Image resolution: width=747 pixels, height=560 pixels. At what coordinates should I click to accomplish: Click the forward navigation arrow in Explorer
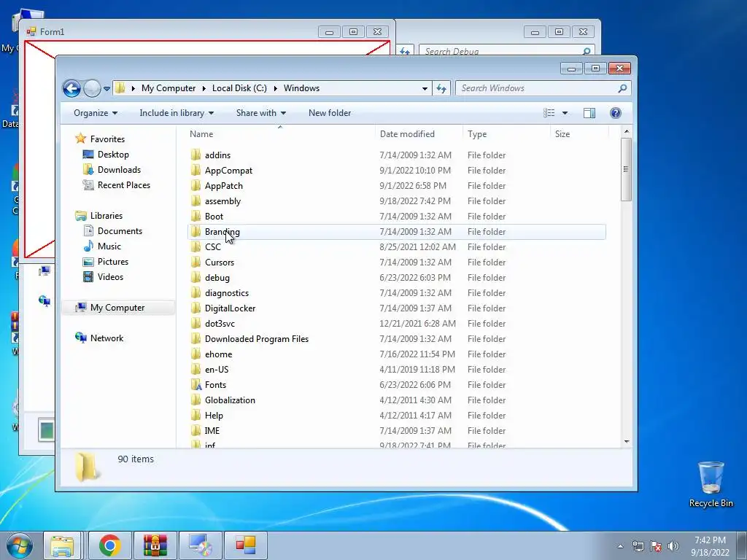[91, 88]
